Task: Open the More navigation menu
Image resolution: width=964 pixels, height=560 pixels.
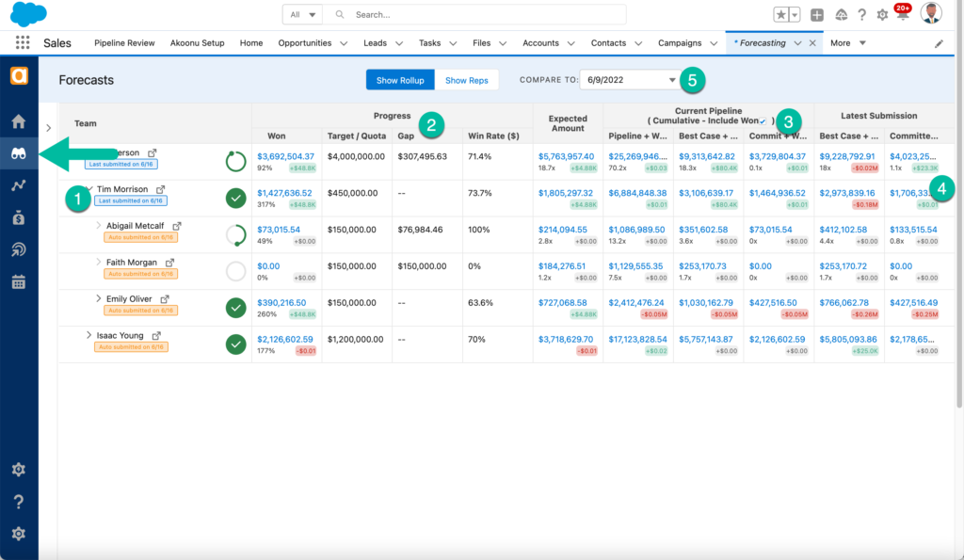Action: pos(847,43)
